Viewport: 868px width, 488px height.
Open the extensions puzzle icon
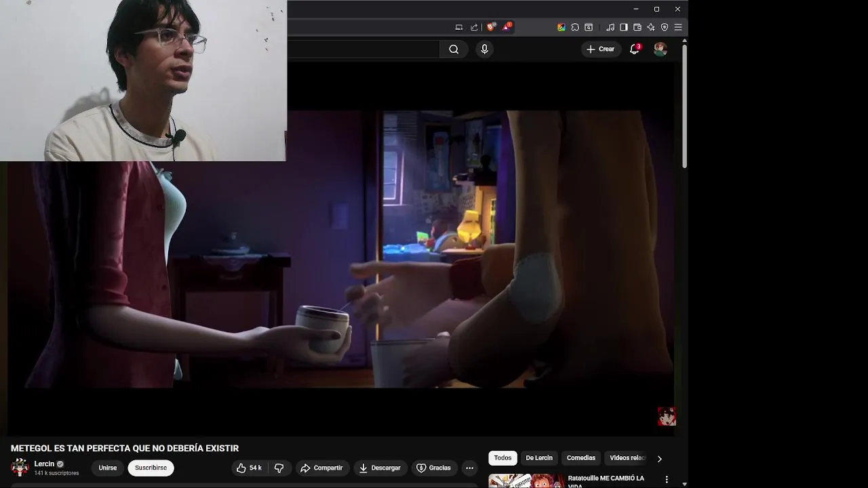[575, 27]
